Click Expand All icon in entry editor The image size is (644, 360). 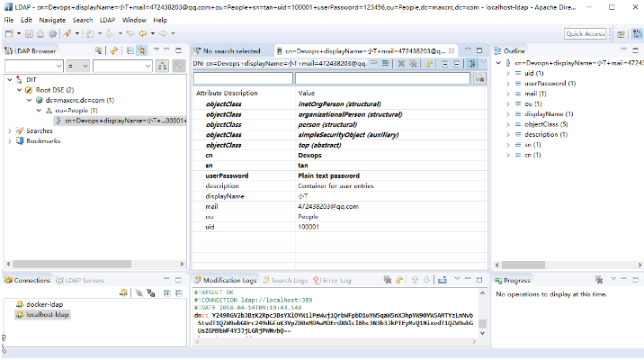(x=445, y=63)
